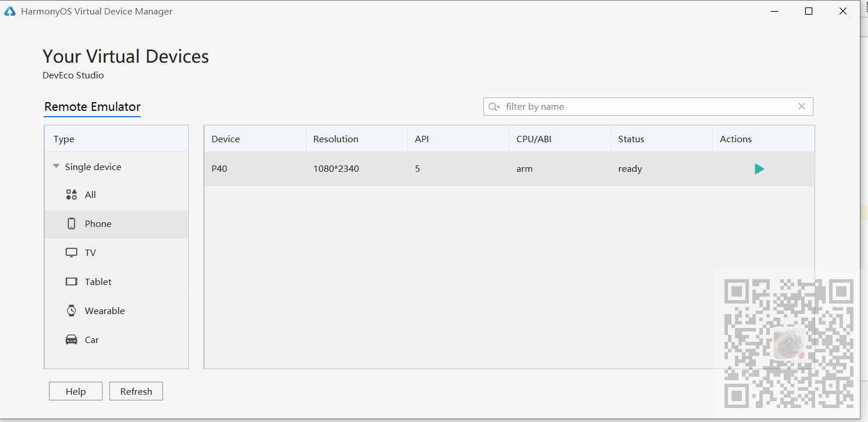This screenshot has height=422, width=868.
Task: Select the Car device type
Action: pos(116,340)
